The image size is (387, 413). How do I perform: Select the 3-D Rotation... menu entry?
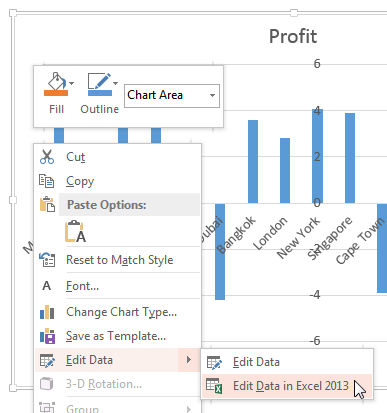point(104,384)
